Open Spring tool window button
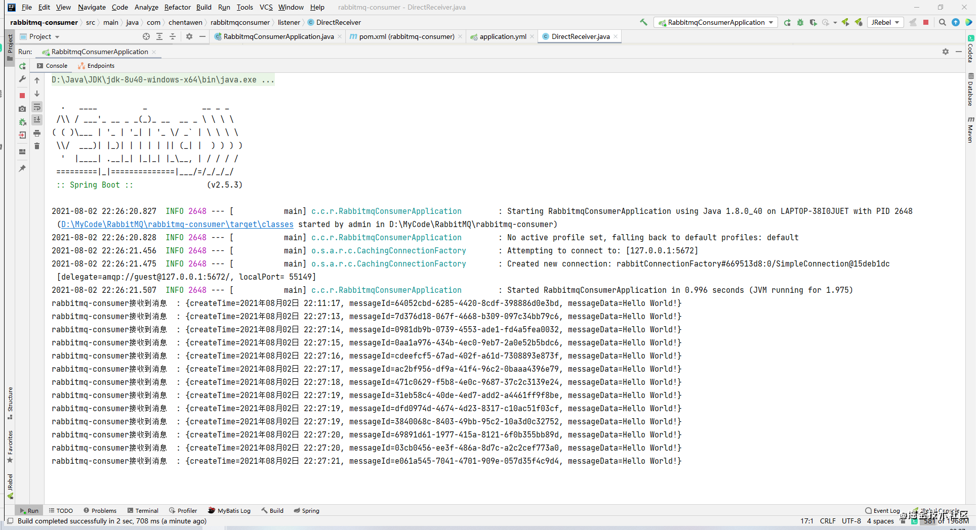 click(306, 510)
